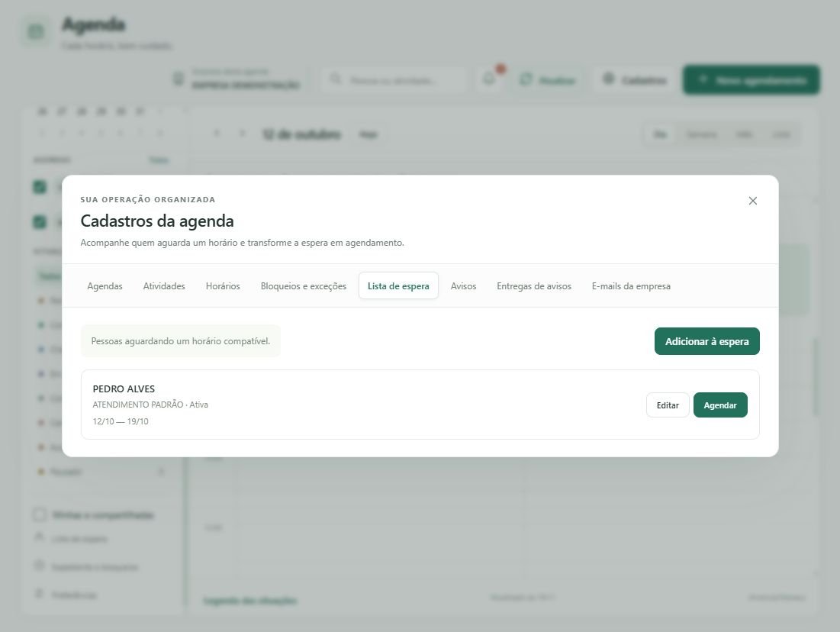
Task: Open E-mails da empresa tab
Action: (631, 285)
